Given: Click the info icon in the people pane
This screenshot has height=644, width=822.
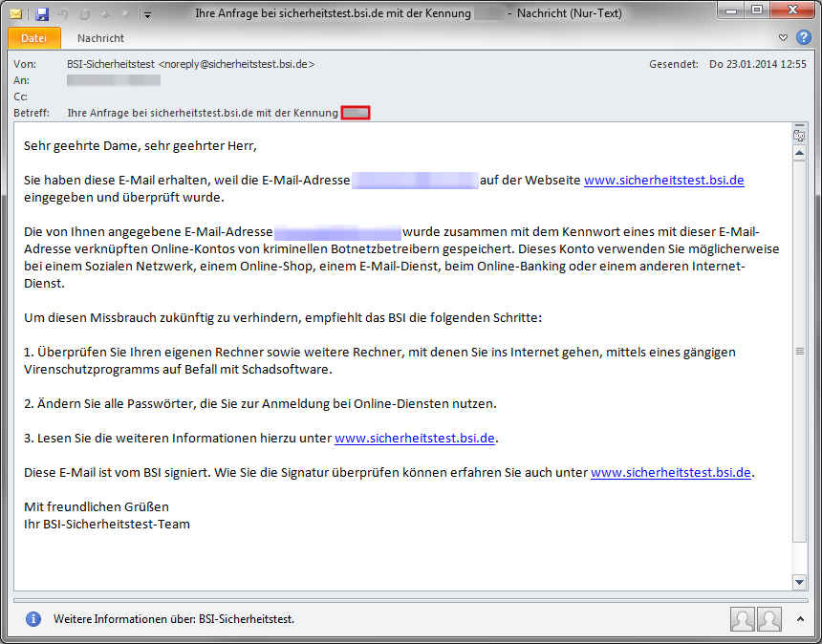Looking at the screenshot, I should pos(33,619).
